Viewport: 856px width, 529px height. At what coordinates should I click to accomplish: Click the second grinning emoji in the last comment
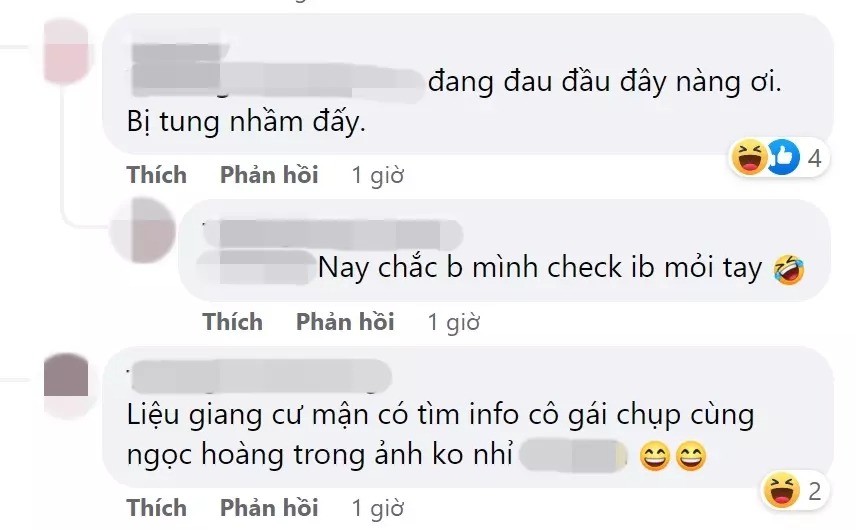[x=691, y=456]
